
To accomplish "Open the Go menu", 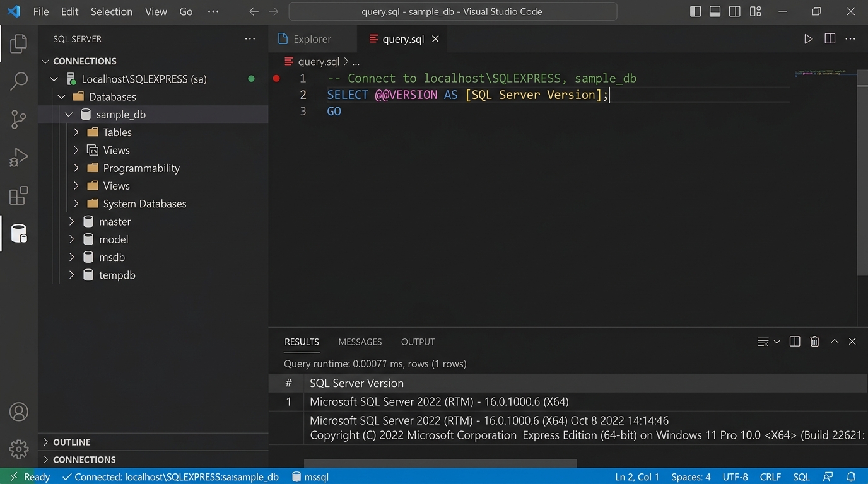I will tap(186, 11).
